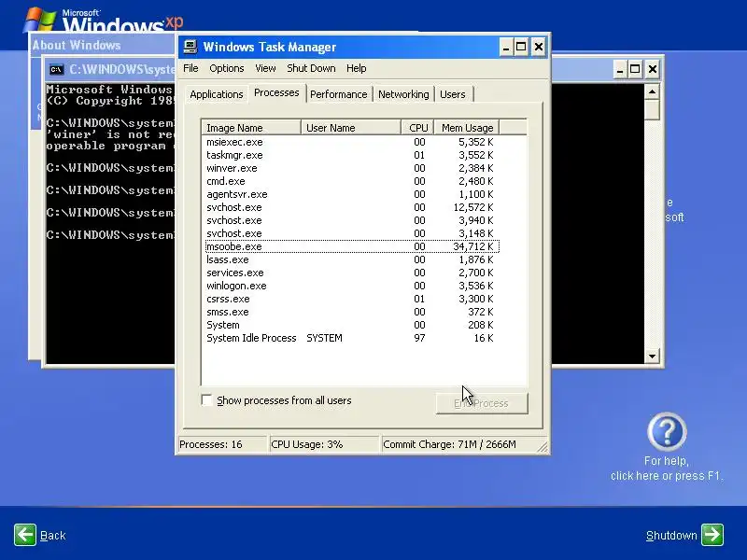Viewport: 747px width, 560px height.
Task: Select the services.exe process row
Action: click(352, 273)
